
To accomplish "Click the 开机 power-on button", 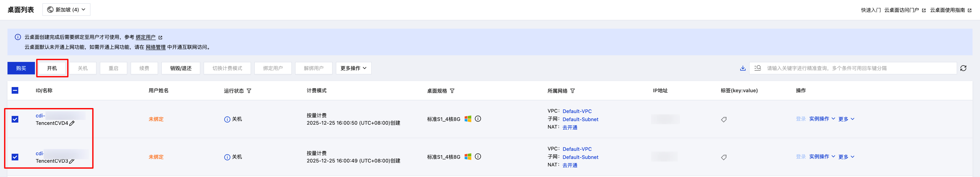I will point(52,68).
